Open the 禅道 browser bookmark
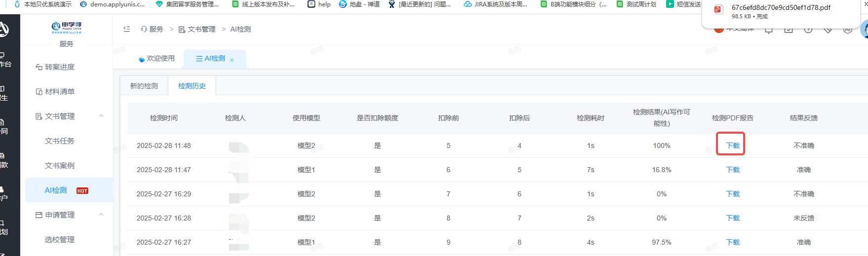868x256 pixels. tap(359, 4)
